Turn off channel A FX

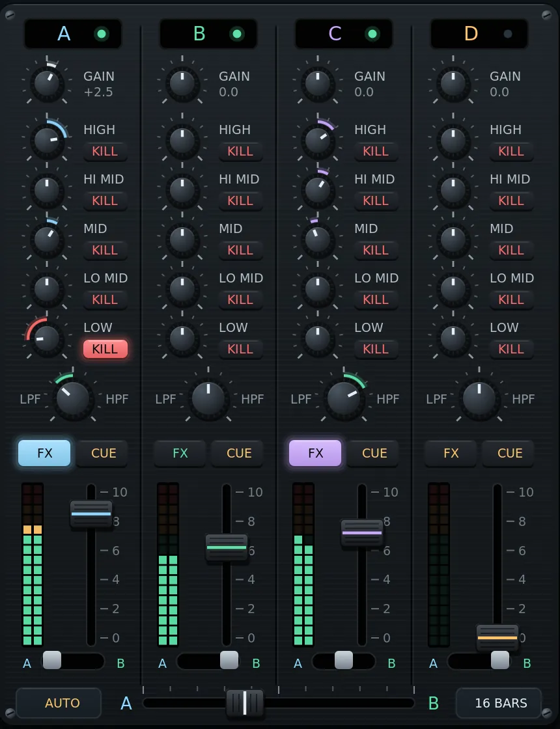44,453
